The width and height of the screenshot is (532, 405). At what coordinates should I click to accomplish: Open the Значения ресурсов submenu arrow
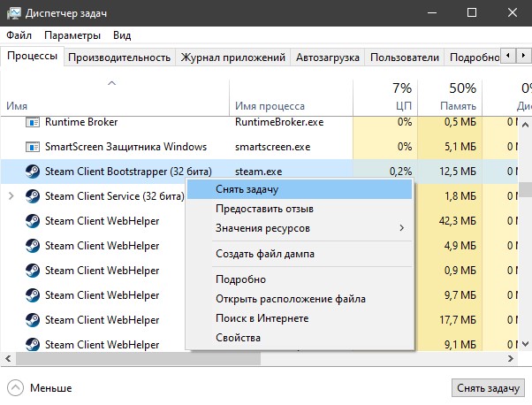tap(402, 228)
